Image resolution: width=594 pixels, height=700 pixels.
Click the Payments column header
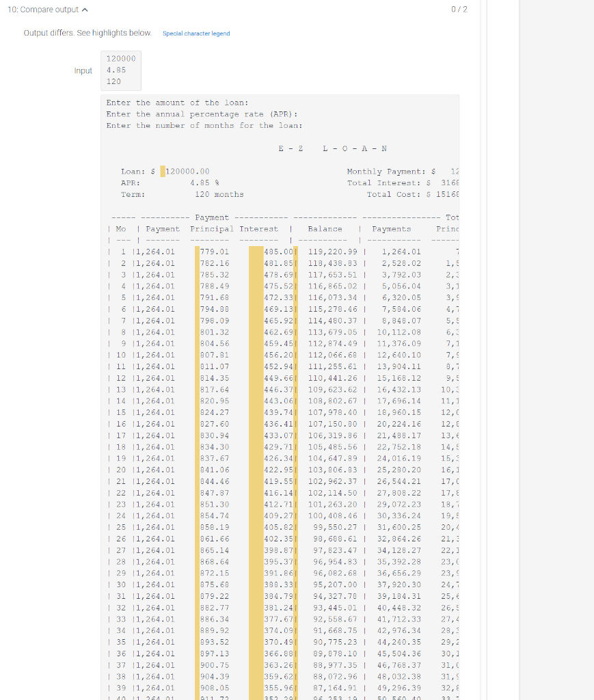point(390,228)
